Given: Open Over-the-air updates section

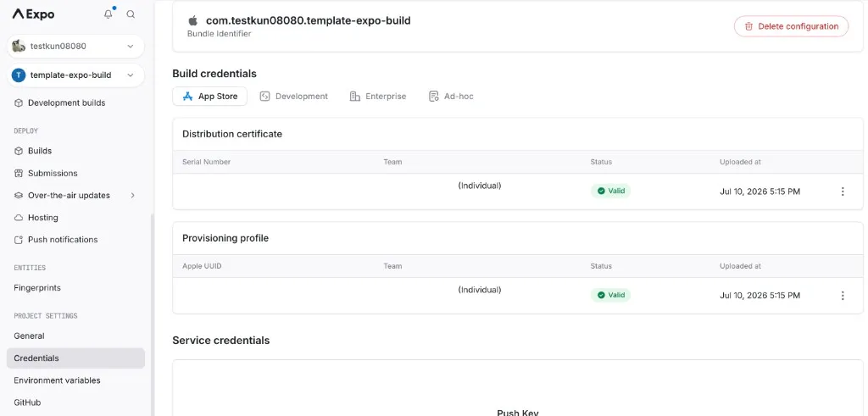Looking at the screenshot, I should [75, 195].
